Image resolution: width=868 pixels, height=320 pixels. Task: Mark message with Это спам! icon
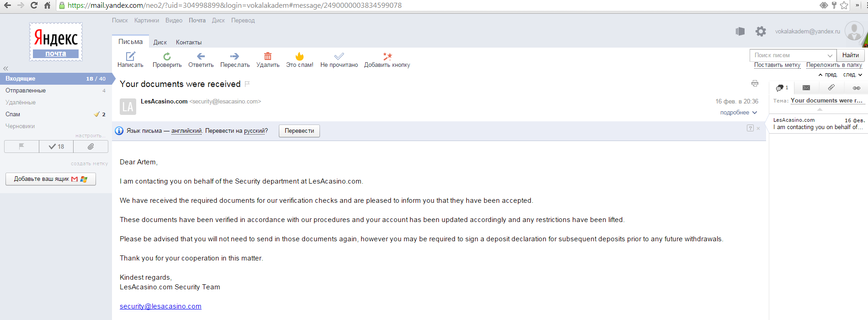(299, 56)
